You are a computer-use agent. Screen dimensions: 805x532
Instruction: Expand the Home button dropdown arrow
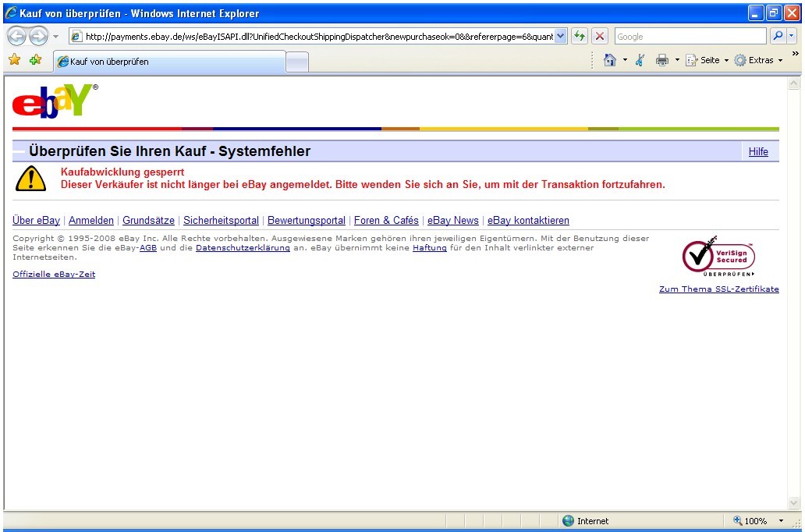click(x=625, y=60)
